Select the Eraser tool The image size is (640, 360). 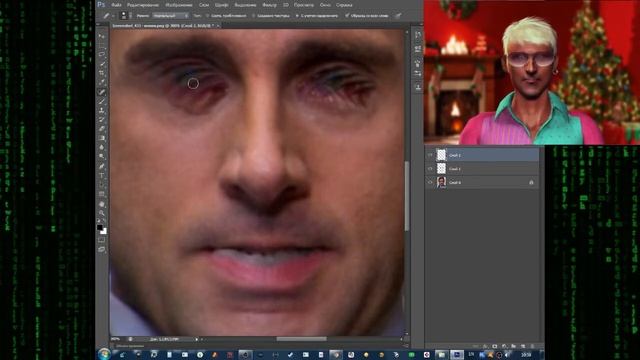102,129
